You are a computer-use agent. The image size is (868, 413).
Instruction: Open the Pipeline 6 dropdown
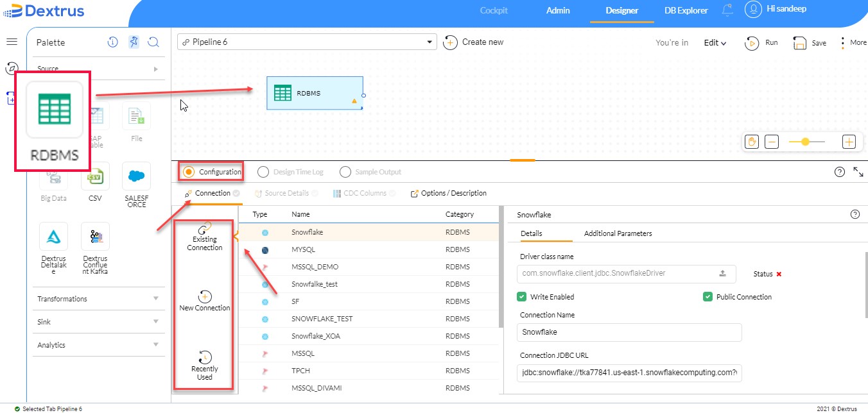coord(307,42)
